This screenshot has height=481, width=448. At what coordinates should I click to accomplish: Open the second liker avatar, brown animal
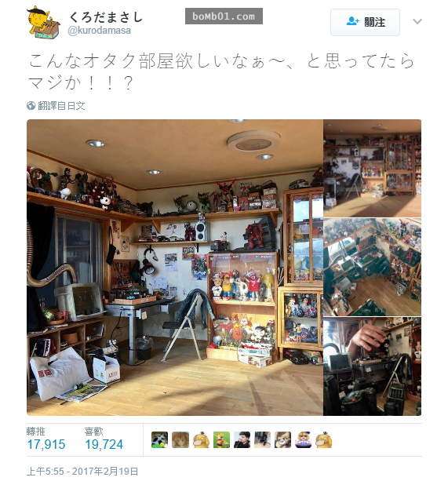coord(180,439)
